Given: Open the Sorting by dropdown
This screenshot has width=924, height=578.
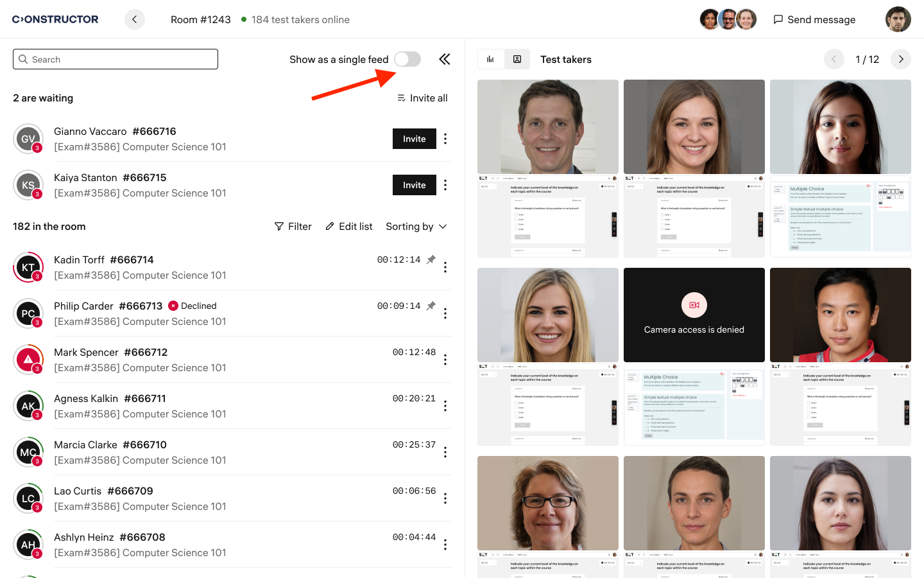Looking at the screenshot, I should (416, 226).
